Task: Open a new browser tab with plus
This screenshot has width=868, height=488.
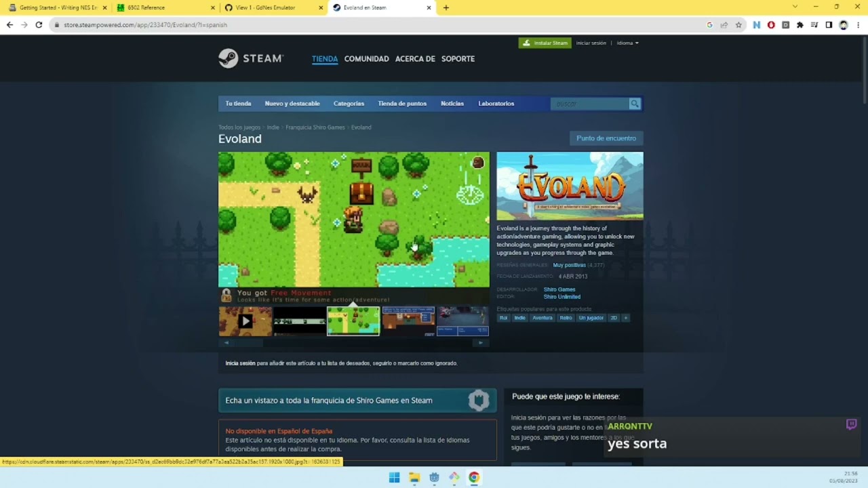Action: [x=446, y=7]
